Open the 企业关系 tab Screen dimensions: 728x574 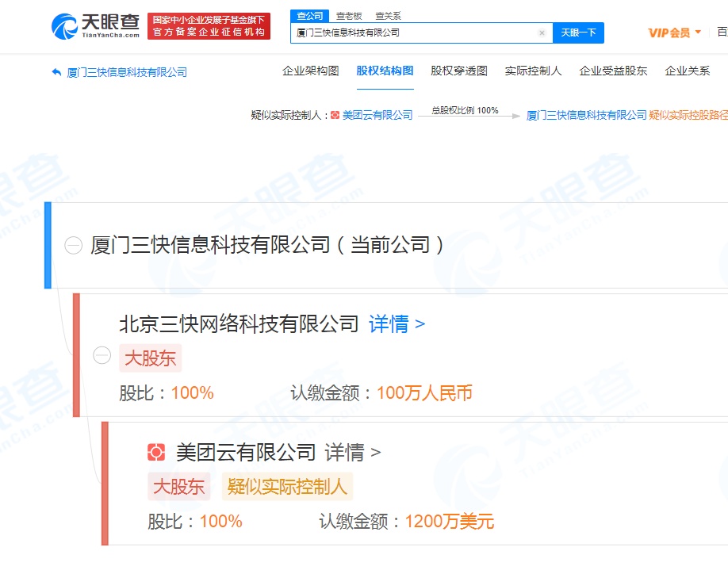pyautogui.click(x=687, y=71)
